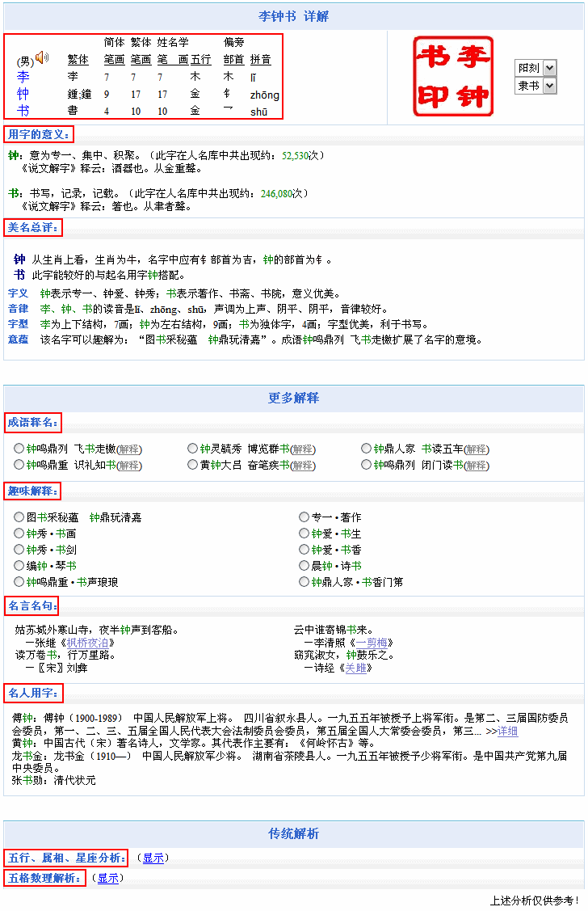Select the 钟鸣鼎列 飞书走檄 radio option
588x911 pixels.
[19, 449]
